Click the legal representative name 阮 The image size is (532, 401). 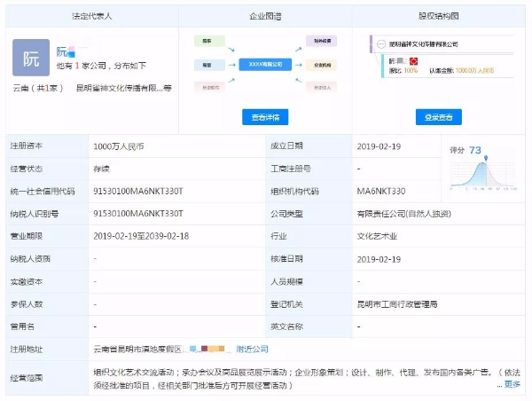click(62, 51)
